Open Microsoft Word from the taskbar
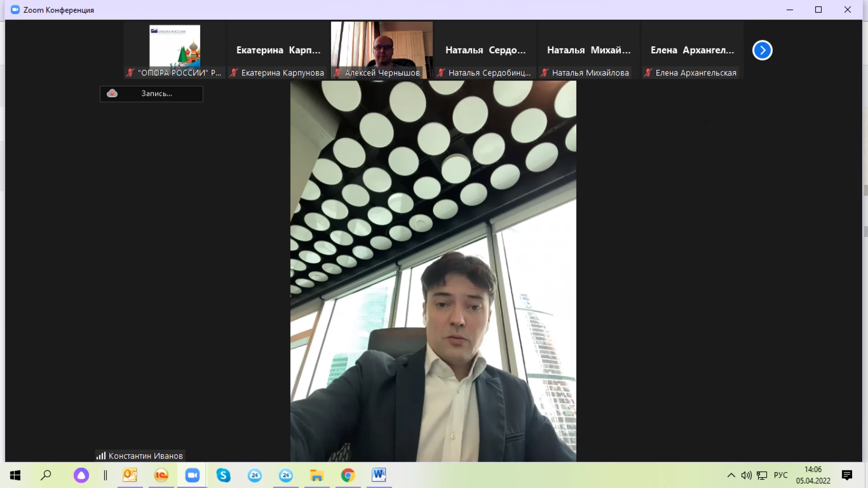The image size is (868, 488). (x=379, y=475)
